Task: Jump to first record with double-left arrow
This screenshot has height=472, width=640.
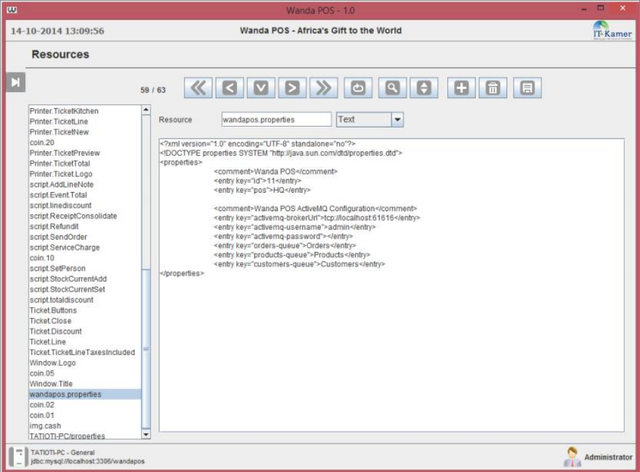Action: [x=198, y=88]
